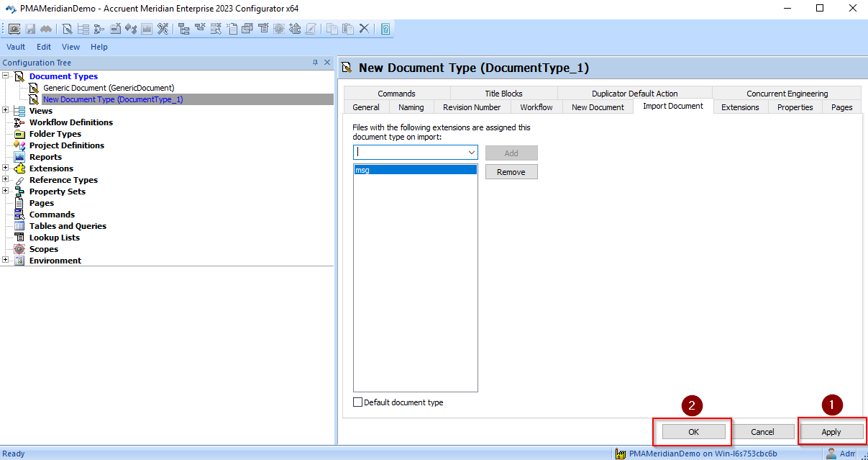Viewport: 868px width, 460px height.
Task: Switch to the Naming tab
Action: coord(411,107)
